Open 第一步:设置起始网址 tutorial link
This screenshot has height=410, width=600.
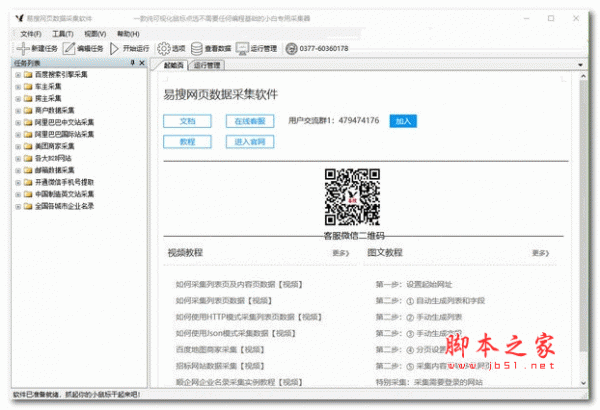click(x=414, y=284)
